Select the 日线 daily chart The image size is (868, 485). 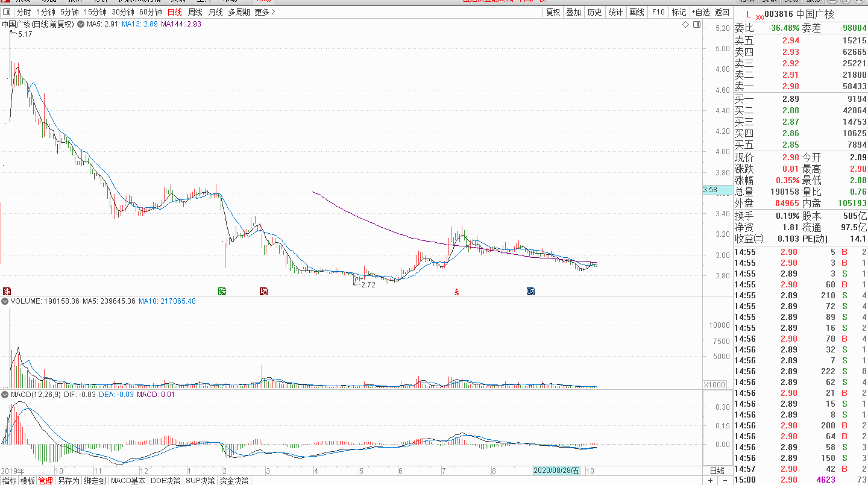[175, 12]
